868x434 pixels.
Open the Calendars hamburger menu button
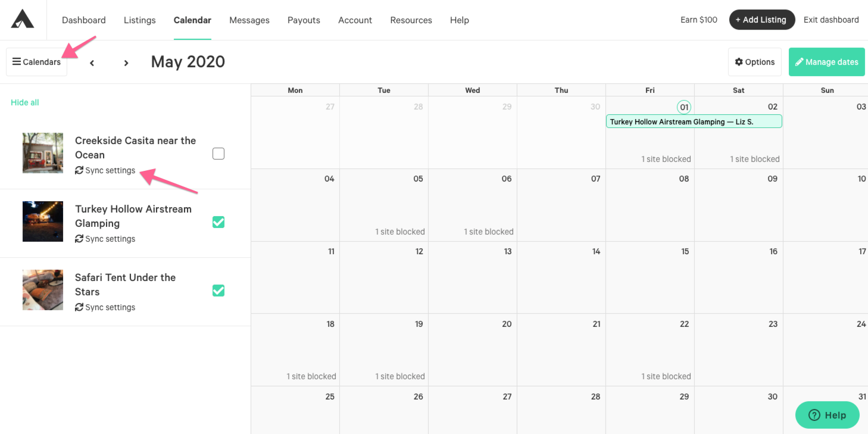tap(36, 62)
